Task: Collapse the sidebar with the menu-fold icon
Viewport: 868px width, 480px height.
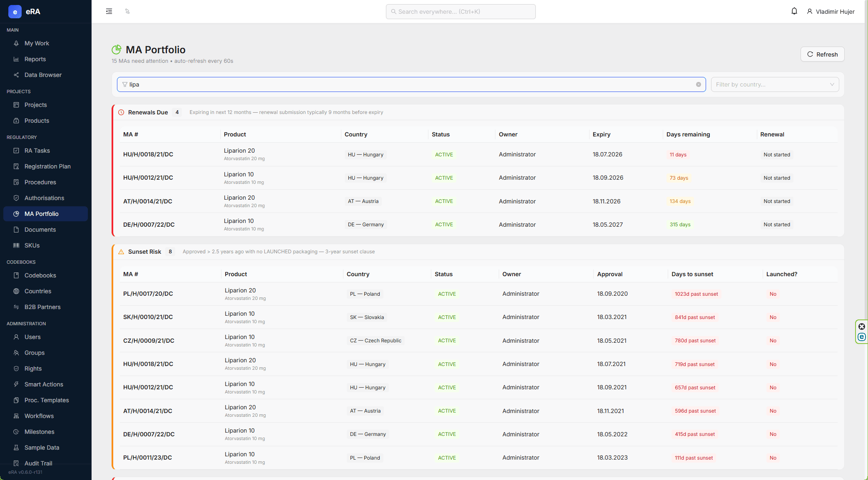Action: [109, 11]
